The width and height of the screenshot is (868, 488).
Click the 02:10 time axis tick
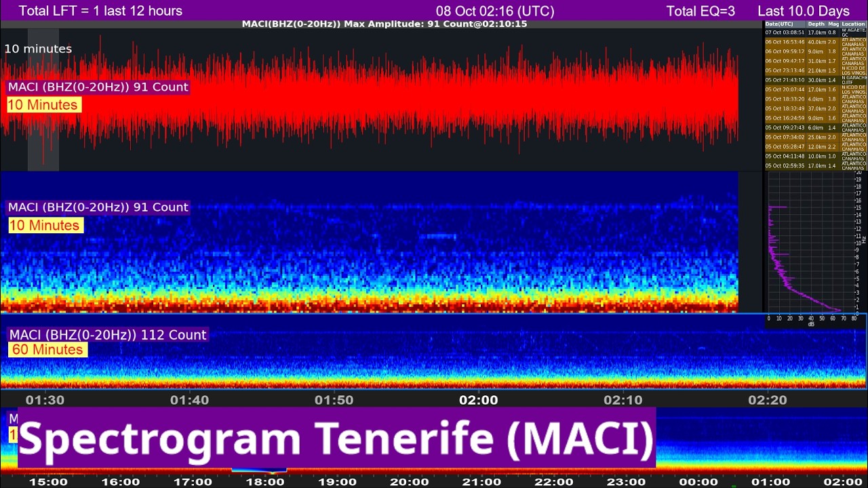point(623,400)
